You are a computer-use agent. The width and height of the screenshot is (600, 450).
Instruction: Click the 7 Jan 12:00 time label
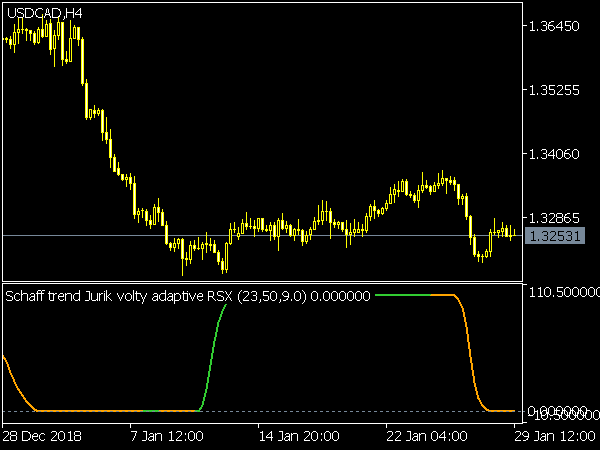click(167, 436)
